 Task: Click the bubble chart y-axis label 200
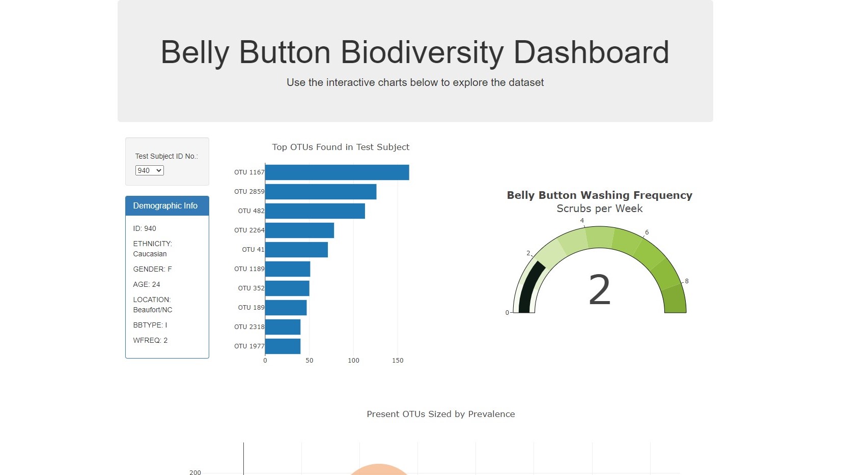point(195,472)
